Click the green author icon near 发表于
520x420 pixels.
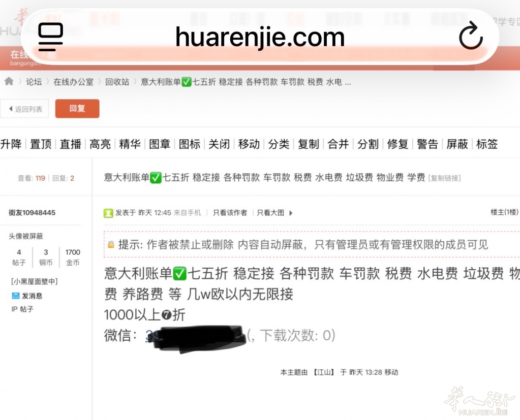(108, 213)
